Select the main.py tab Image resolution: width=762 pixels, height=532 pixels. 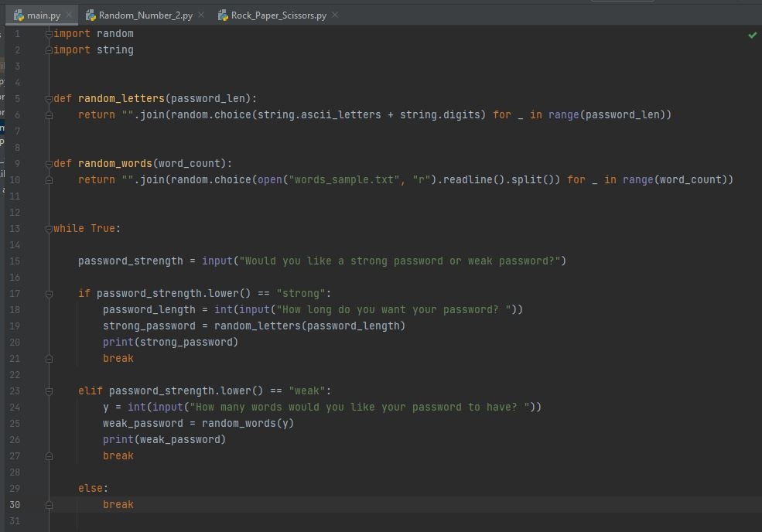[43, 14]
